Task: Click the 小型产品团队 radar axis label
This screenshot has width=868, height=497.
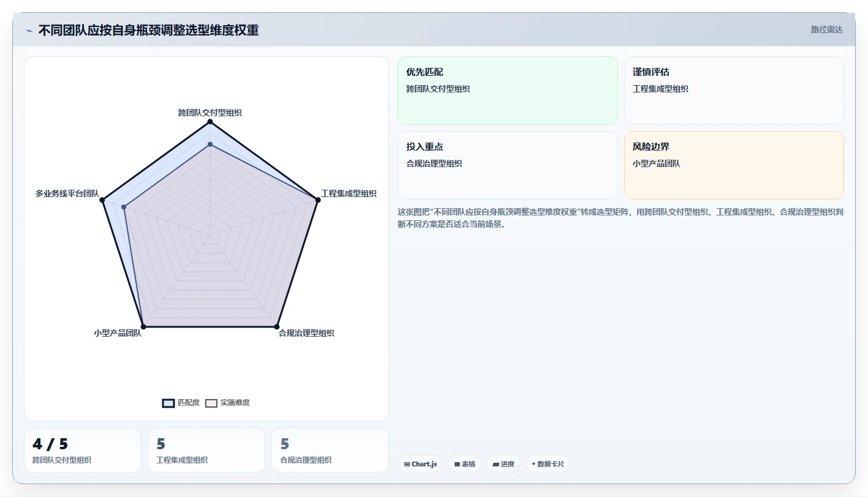Action: pos(118,333)
